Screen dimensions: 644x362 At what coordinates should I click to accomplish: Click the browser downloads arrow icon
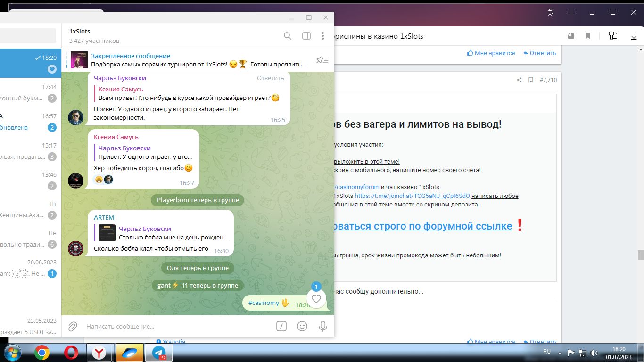tap(634, 36)
